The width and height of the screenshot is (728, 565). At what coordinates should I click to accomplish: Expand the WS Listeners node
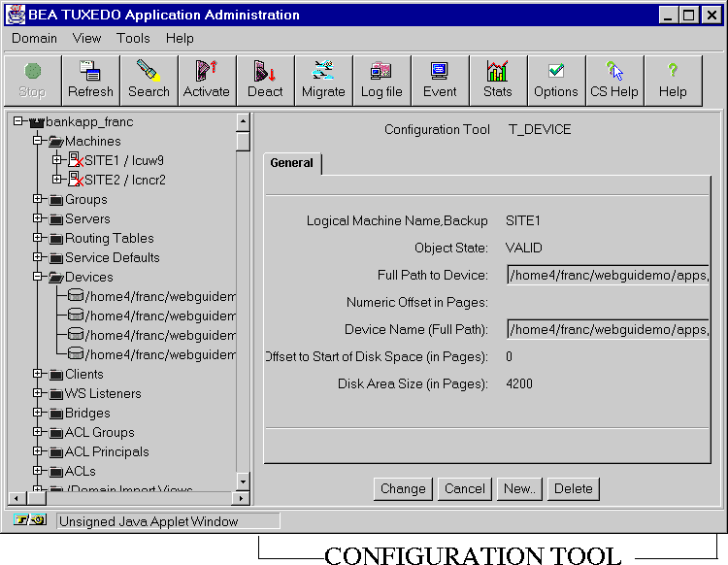[37, 393]
